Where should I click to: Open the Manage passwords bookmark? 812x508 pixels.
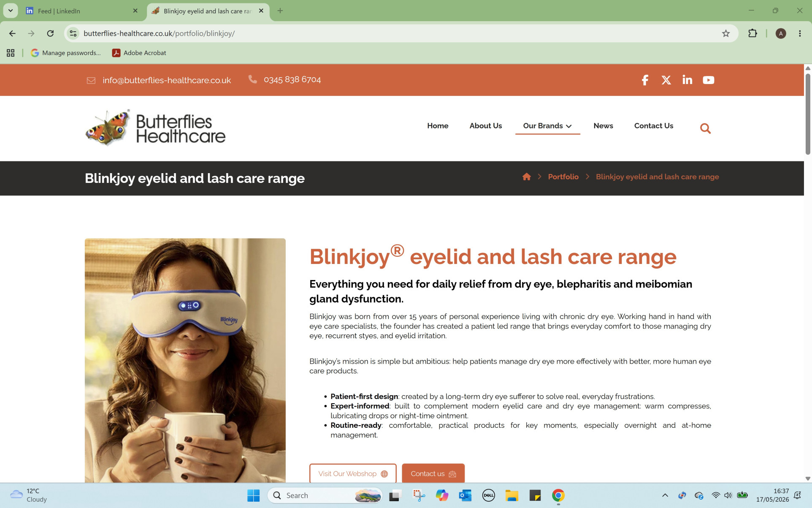pyautogui.click(x=66, y=53)
